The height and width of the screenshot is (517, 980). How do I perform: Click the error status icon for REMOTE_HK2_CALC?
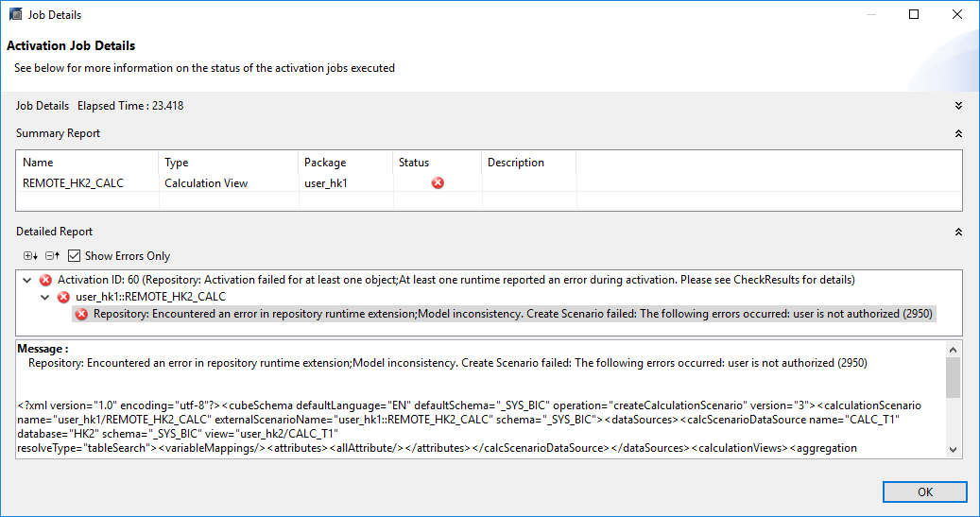point(438,182)
